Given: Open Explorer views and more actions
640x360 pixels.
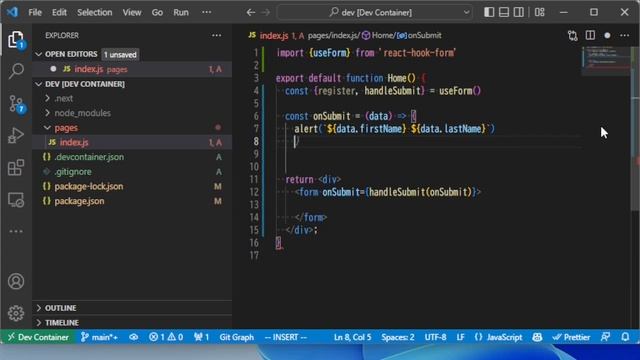Looking at the screenshot, I should click(216, 36).
